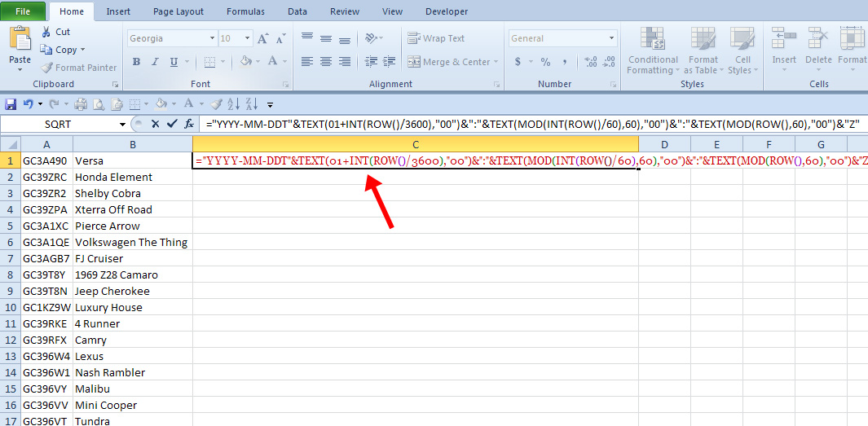Sort Z to A descending icon
This screenshot has height=426, width=868.
coord(251,103)
